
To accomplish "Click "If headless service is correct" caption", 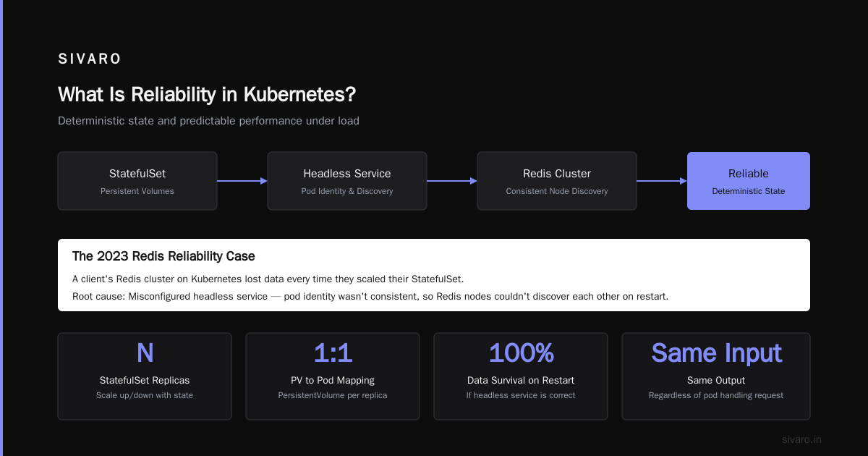I will 521,395.
